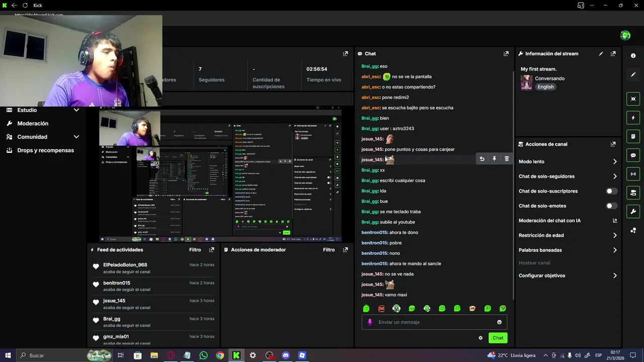Screen dimensions: 644x362
Task: Pick the first green Kick emote
Action: (x=366, y=309)
